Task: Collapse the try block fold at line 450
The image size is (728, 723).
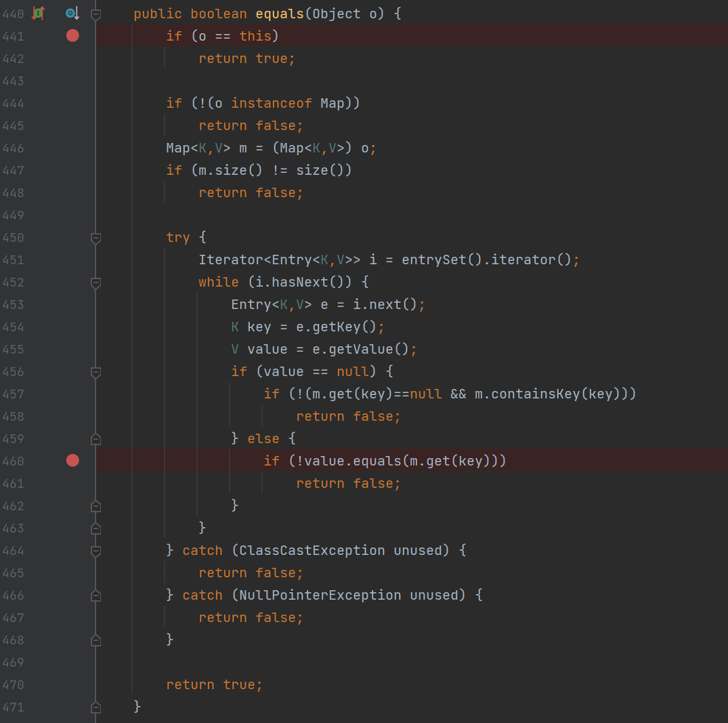Action: pos(95,238)
